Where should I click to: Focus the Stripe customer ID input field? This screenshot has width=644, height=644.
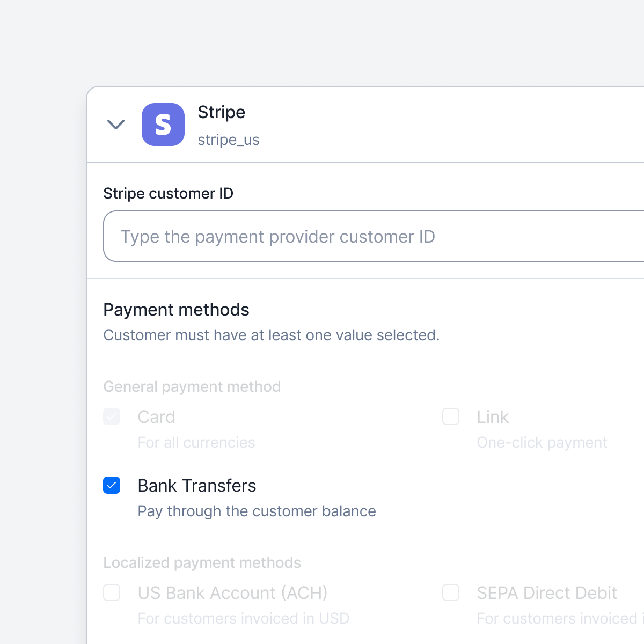pyautogui.click(x=374, y=236)
